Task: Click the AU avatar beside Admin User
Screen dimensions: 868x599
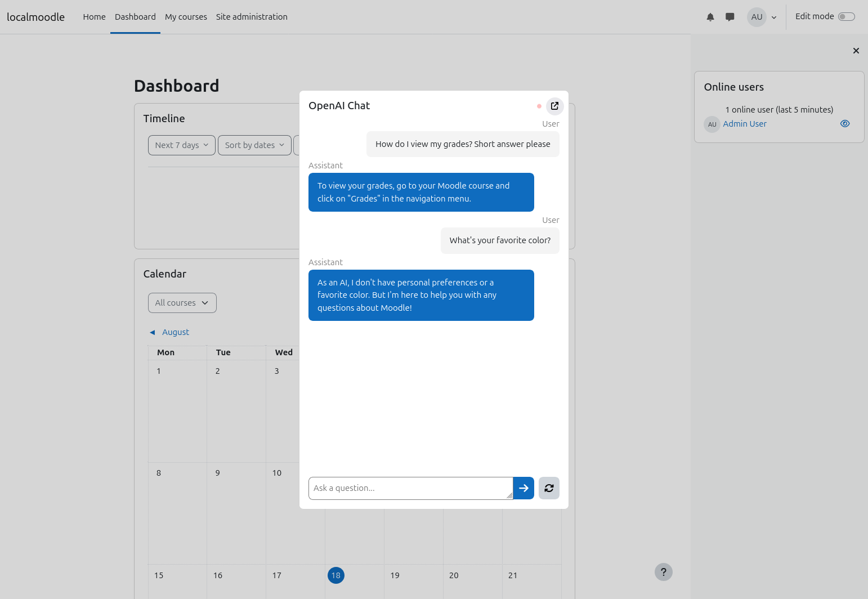Action: [x=712, y=124]
